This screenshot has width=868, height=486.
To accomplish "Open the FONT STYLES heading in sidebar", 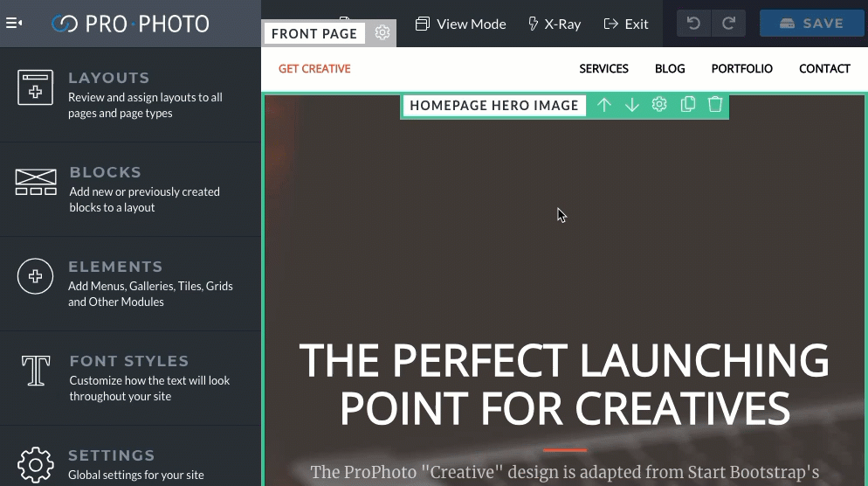I will pos(129,361).
